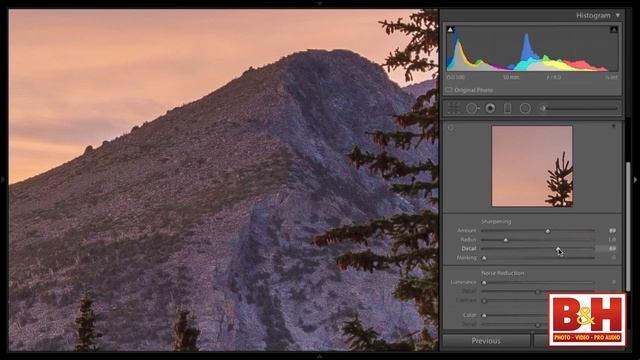Toggle shadow clipping indicator in histogram

coord(450,29)
